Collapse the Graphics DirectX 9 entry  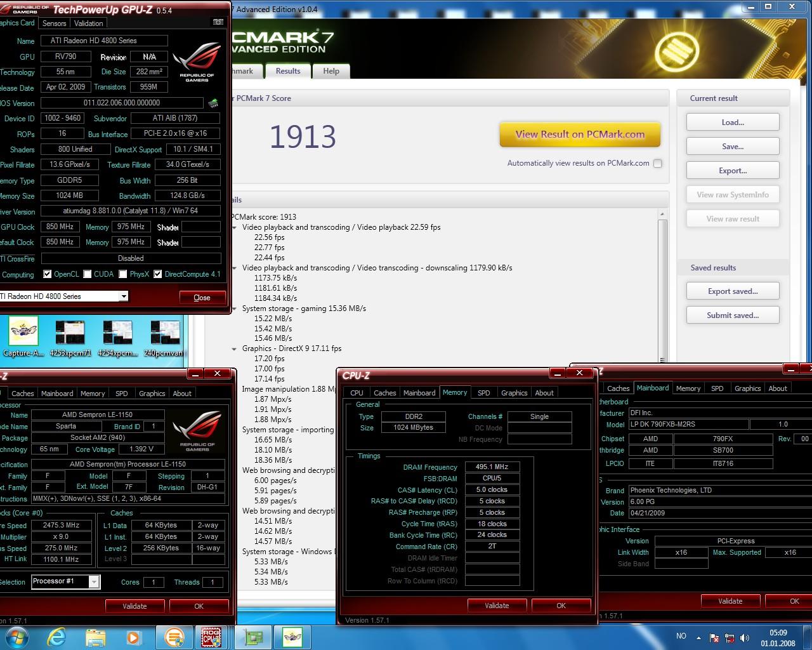[x=234, y=348]
